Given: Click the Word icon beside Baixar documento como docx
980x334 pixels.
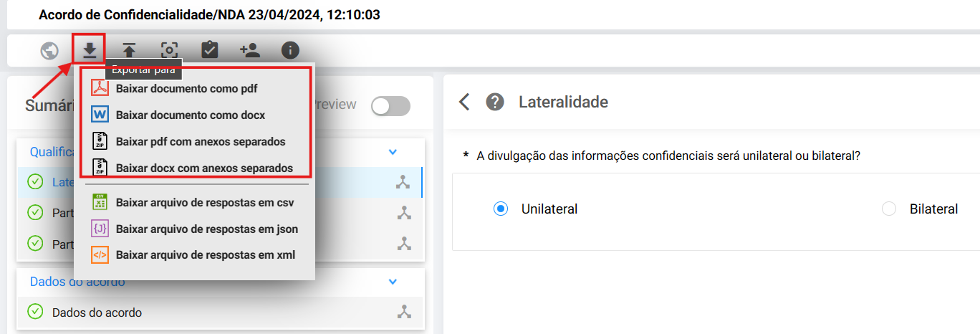Looking at the screenshot, I should coord(100,115).
